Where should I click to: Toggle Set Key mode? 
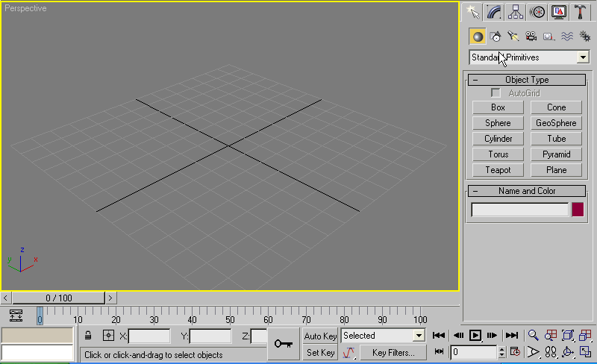click(x=320, y=353)
